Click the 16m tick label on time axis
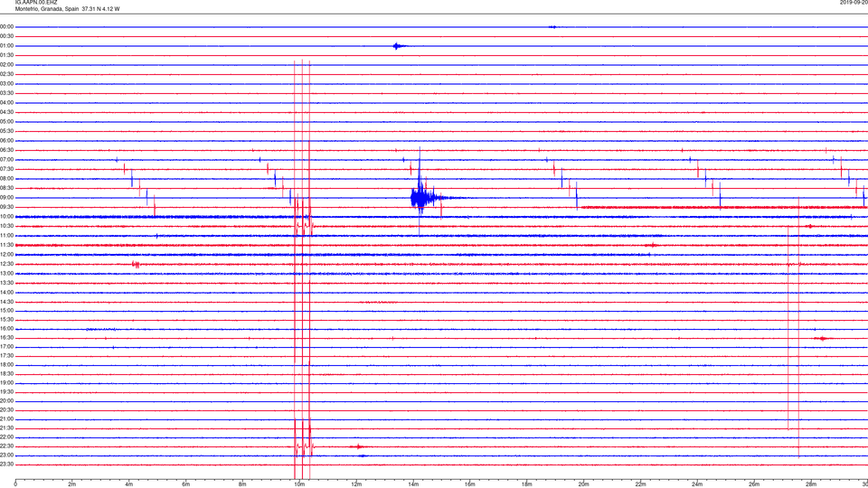 [470, 484]
